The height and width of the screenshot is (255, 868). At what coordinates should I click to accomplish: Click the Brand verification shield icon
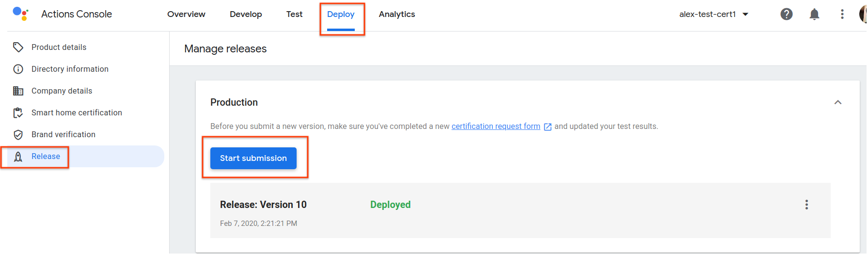click(x=18, y=134)
